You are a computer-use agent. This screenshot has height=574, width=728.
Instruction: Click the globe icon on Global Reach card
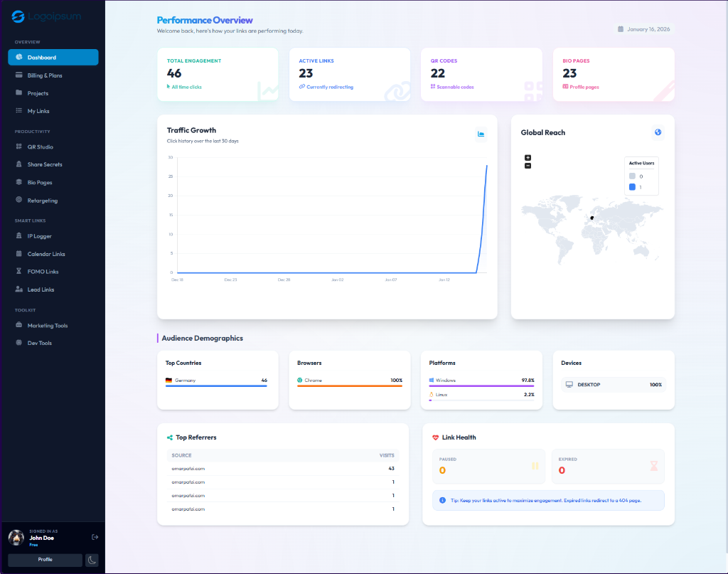657,132
